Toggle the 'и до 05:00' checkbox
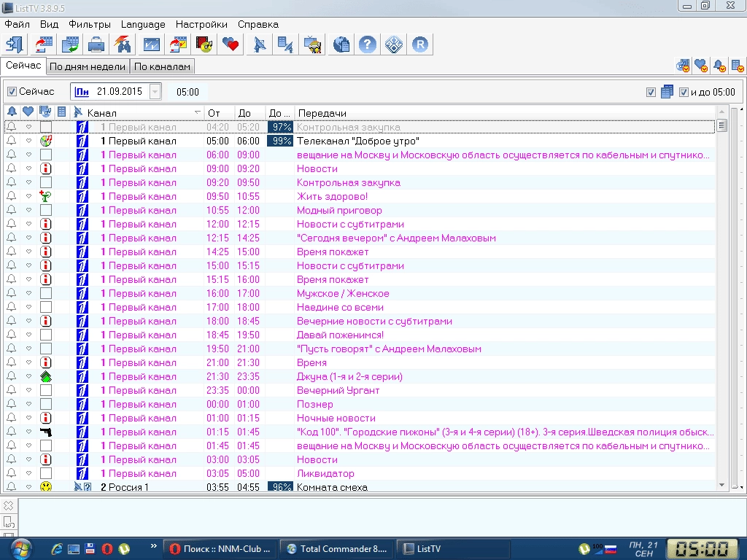This screenshot has width=747, height=560. tap(684, 92)
